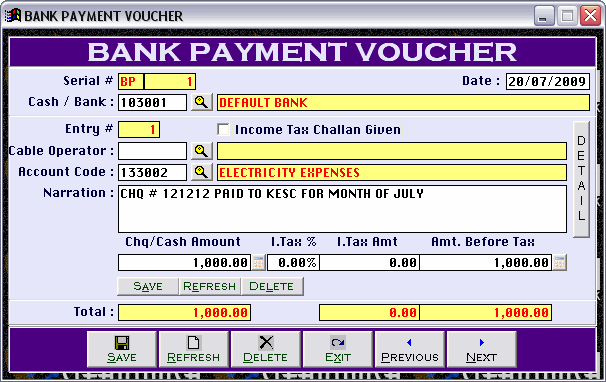Screen dimensions: 606x382
Task: Open Cable Operator search magnifier icon
Action: pos(201,151)
